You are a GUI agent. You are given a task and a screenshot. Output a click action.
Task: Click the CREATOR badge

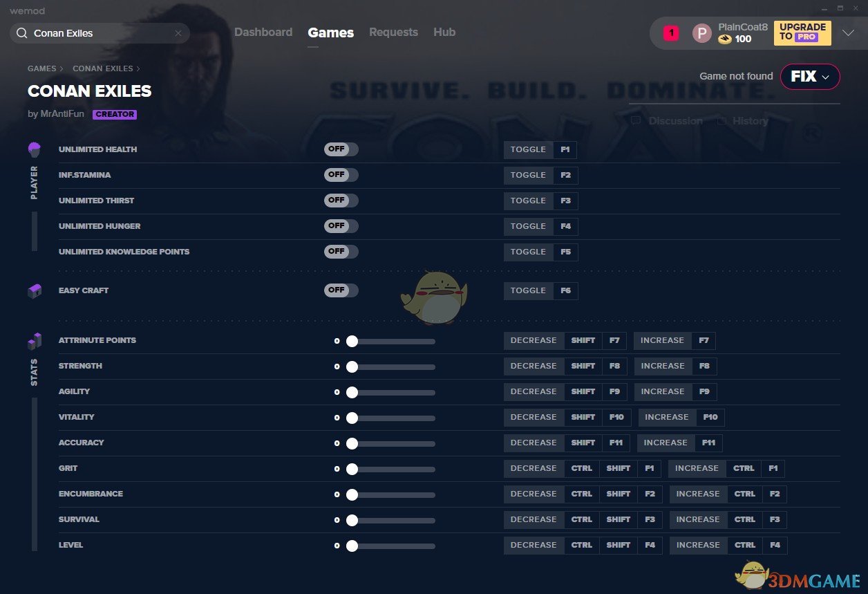click(115, 115)
